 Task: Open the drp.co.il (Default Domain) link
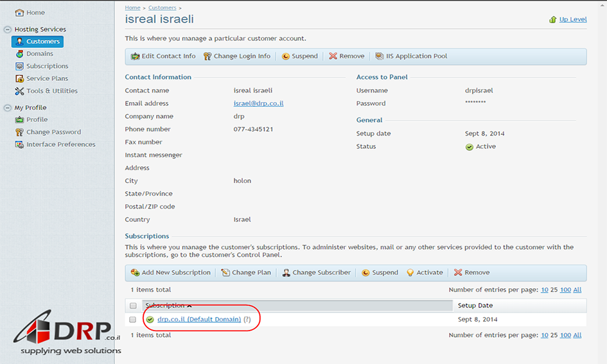198,320
